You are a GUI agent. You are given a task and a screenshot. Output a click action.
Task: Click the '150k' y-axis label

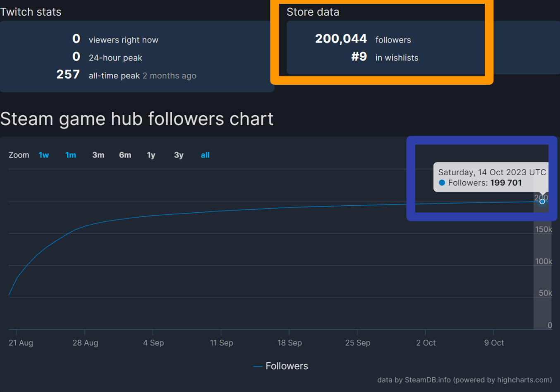pyautogui.click(x=543, y=230)
